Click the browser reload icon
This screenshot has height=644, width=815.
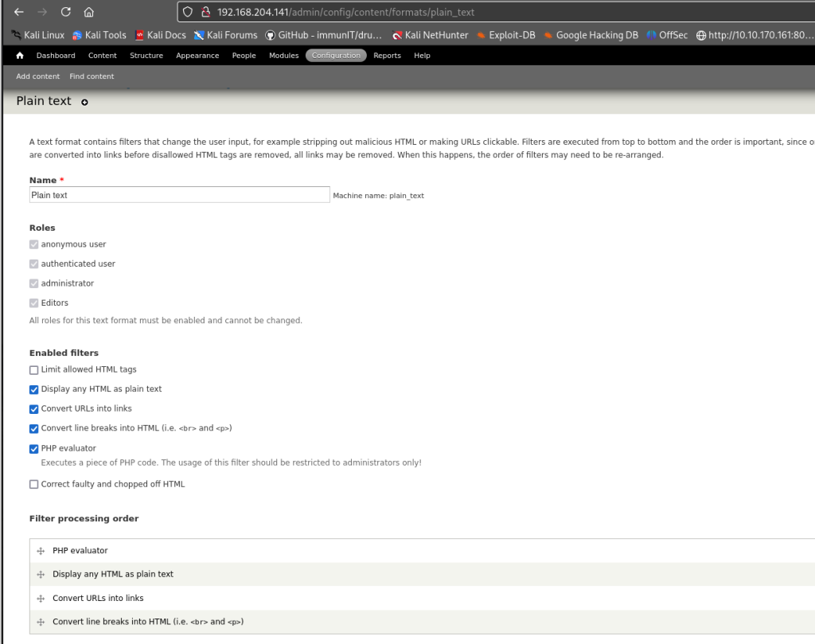65,12
